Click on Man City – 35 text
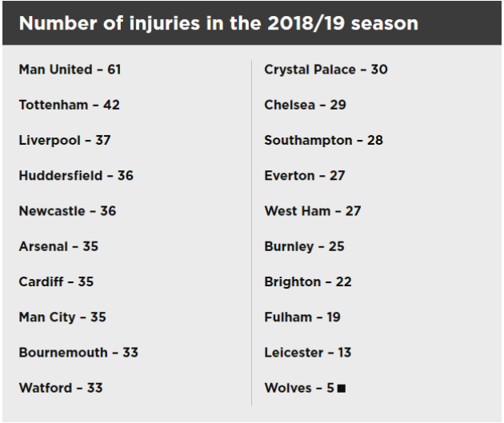 (x=62, y=317)
